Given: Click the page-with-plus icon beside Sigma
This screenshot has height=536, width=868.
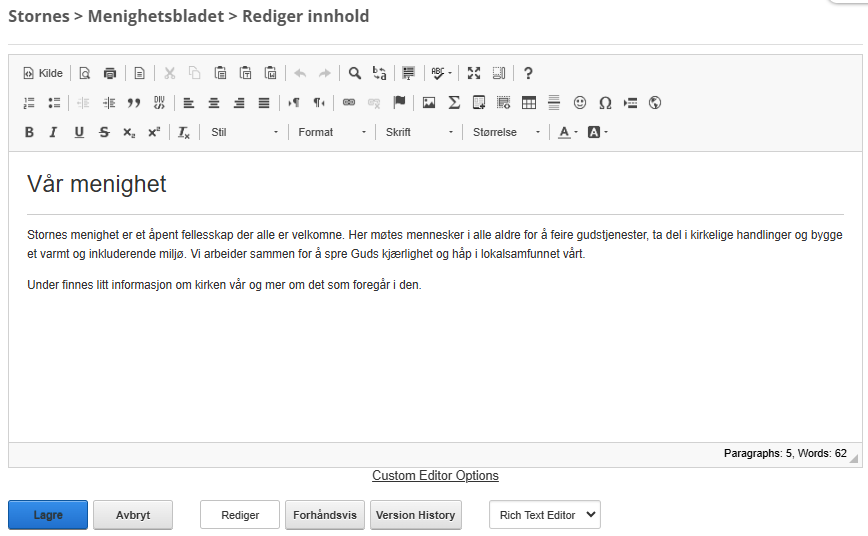Looking at the screenshot, I should (x=479, y=103).
